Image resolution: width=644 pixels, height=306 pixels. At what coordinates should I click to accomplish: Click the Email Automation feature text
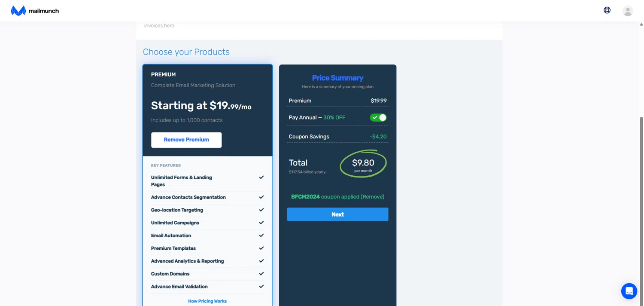(x=171, y=236)
